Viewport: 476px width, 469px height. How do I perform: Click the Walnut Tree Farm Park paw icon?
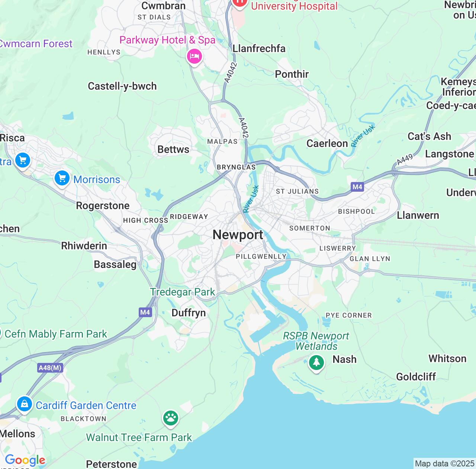(x=171, y=418)
